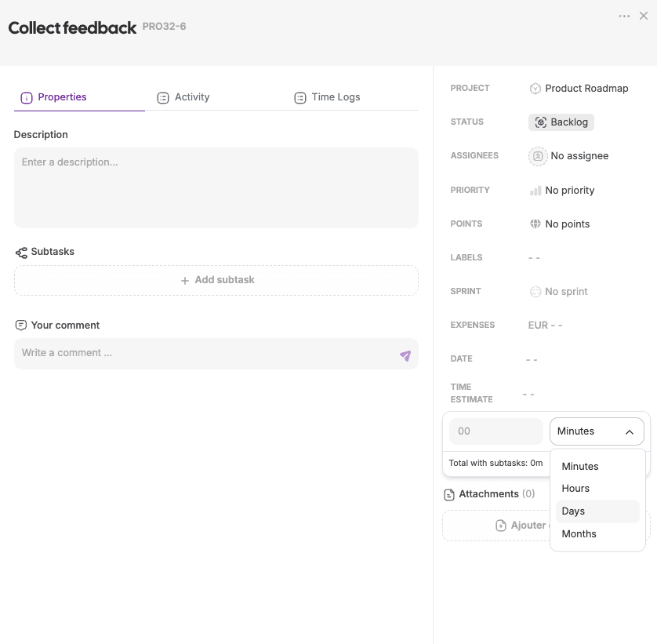Screen dimensions: 657x644
Task: Open the Product Roadmap project selector
Action: [x=579, y=89]
